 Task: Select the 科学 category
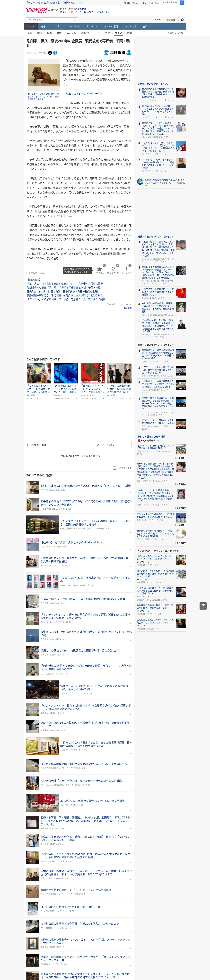point(107,33)
